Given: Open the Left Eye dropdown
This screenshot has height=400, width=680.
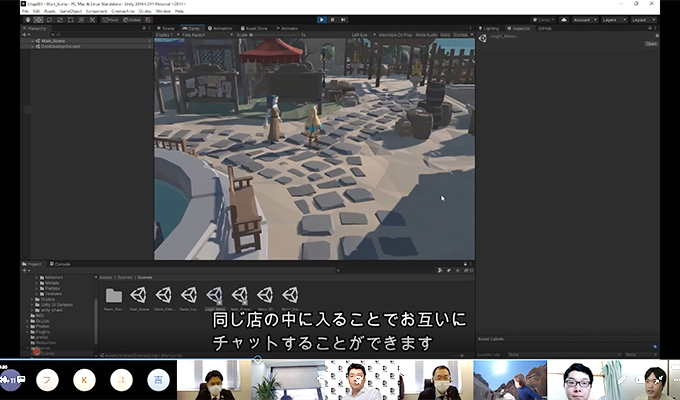Looking at the screenshot, I should [x=363, y=35].
